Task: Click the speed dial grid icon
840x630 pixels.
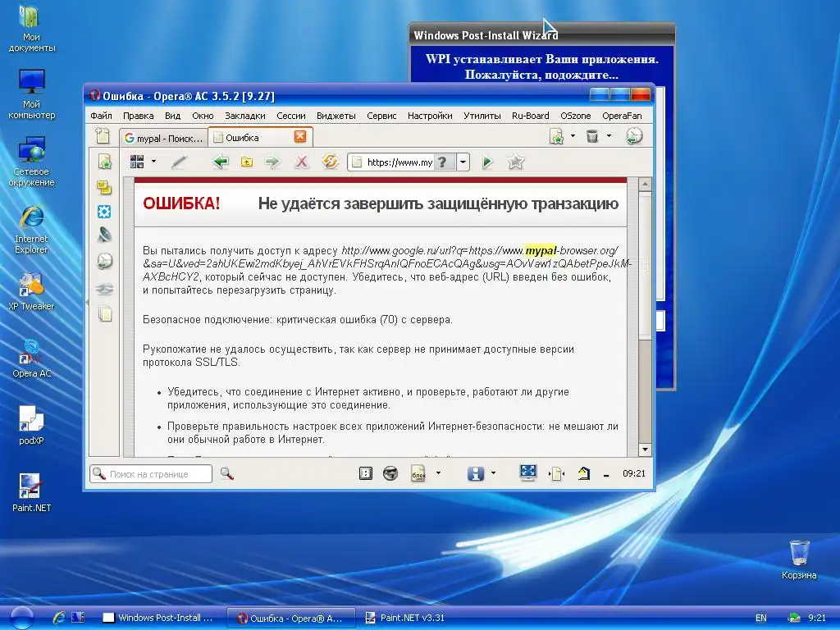Action: pyautogui.click(x=137, y=162)
